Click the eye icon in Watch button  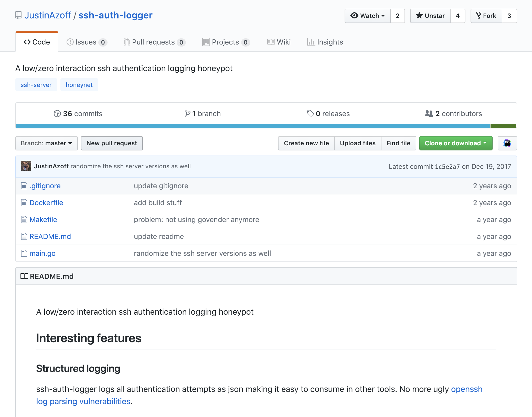pos(354,16)
